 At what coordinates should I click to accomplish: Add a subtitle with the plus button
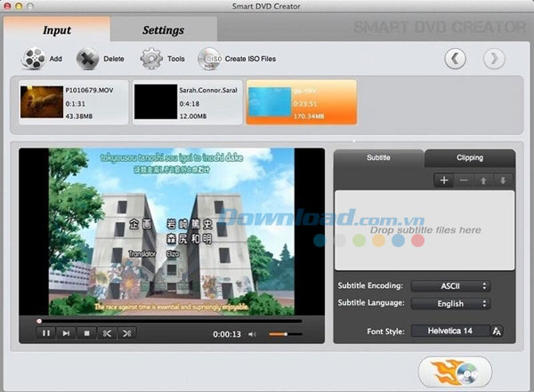tap(444, 180)
